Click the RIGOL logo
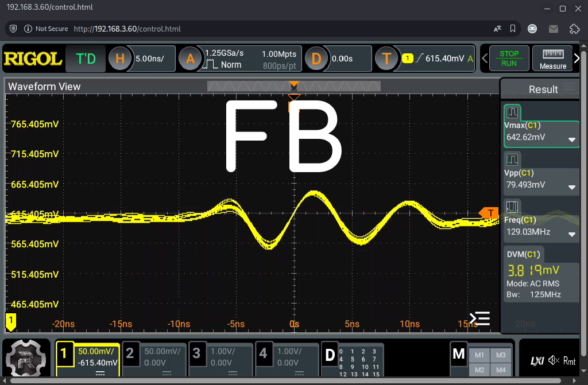Screen dimensions: 588x385 coord(33,59)
